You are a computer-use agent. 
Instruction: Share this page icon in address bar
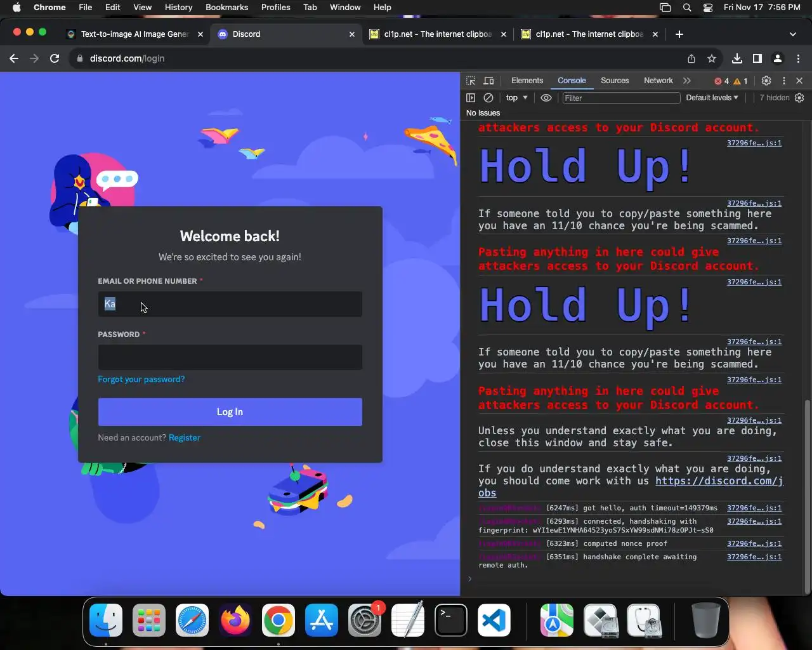pyautogui.click(x=691, y=58)
